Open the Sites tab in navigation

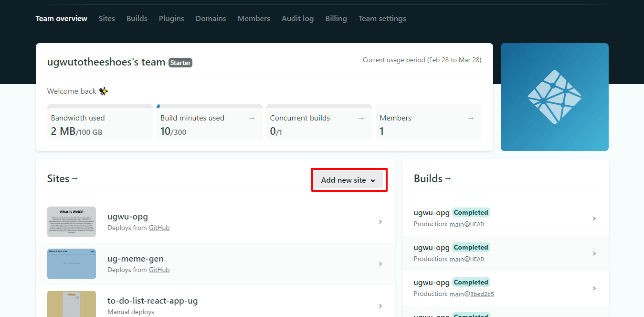point(107,19)
